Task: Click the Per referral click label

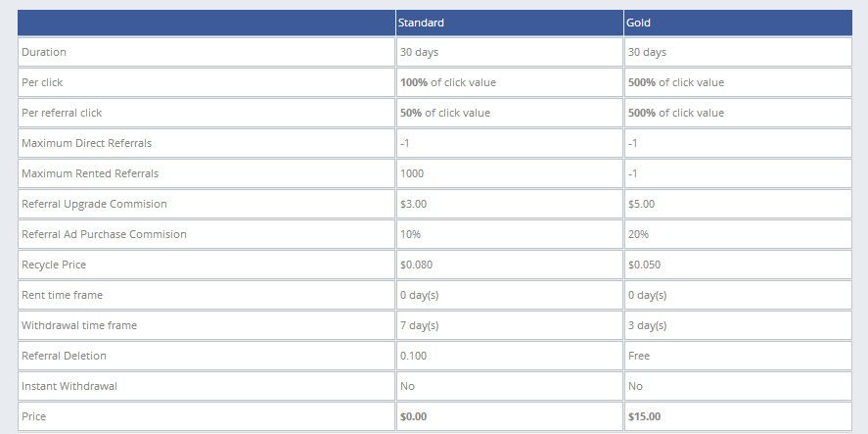Action: 62,113
